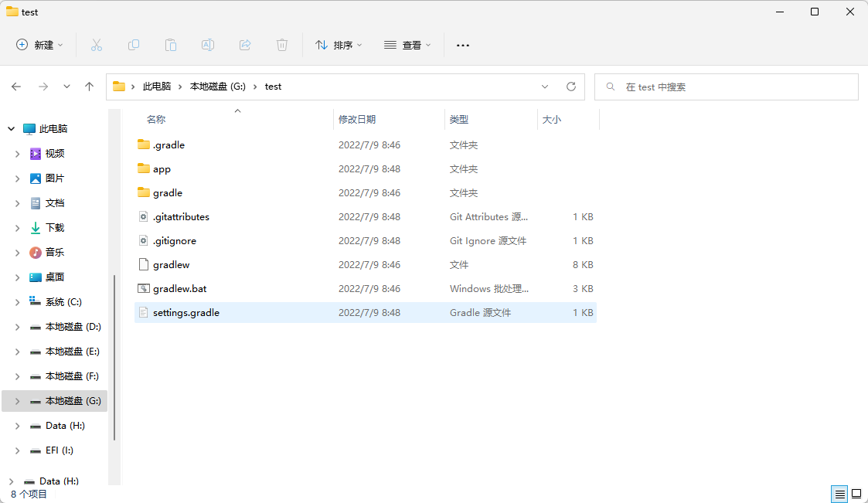The height and width of the screenshot is (503, 868).
Task: Click the folder icon in address bar
Action: [x=118, y=87]
